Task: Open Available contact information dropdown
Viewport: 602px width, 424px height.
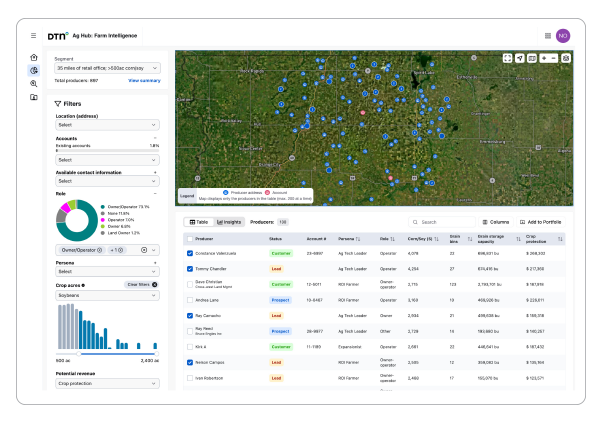Action: pyautogui.click(x=107, y=181)
